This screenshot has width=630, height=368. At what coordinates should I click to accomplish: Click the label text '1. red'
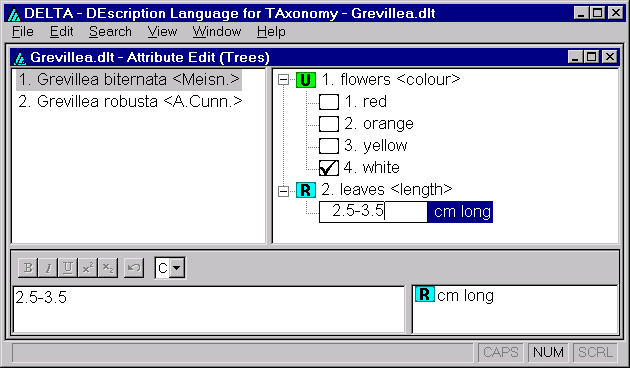[366, 102]
